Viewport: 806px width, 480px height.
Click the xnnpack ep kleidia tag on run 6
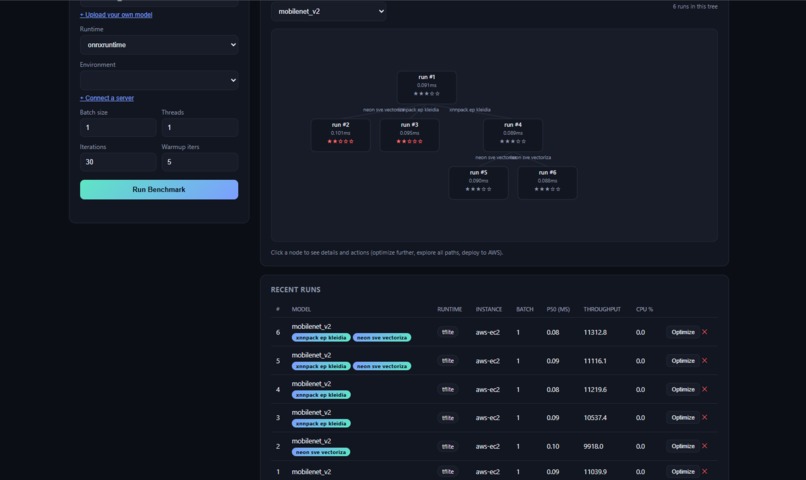pyautogui.click(x=321, y=338)
